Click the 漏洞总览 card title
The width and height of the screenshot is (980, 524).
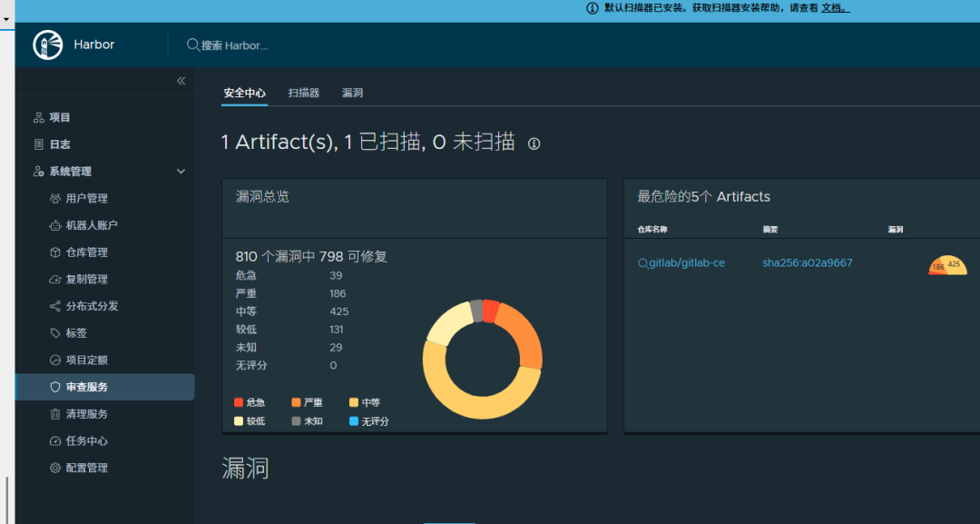click(262, 196)
